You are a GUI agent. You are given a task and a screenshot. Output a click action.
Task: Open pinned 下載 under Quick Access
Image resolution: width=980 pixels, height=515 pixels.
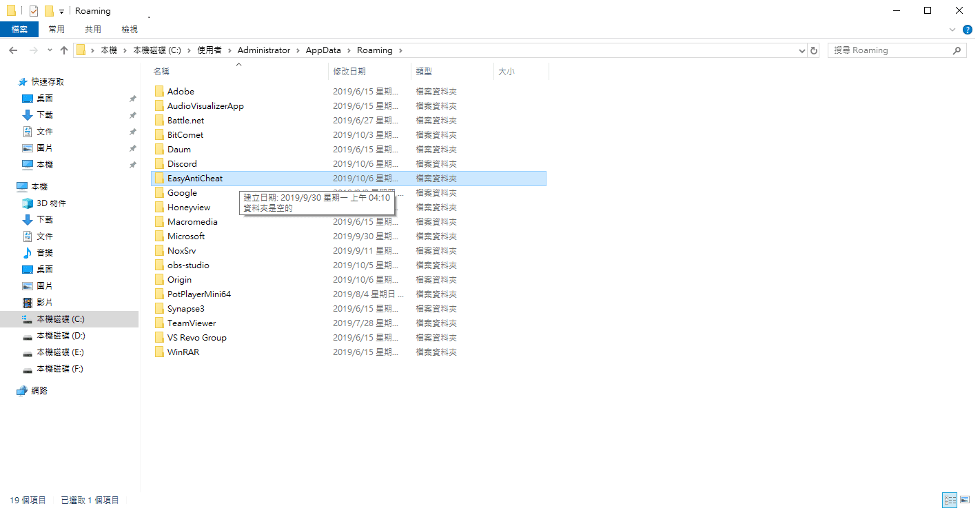(45, 115)
